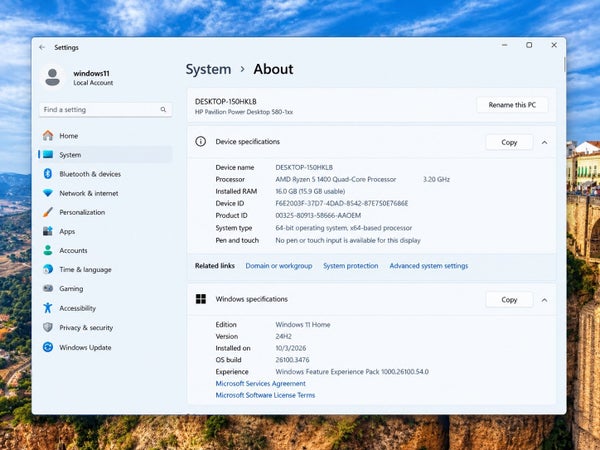Image resolution: width=600 pixels, height=450 pixels.
Task: Minimize the Settings window
Action: (505, 45)
